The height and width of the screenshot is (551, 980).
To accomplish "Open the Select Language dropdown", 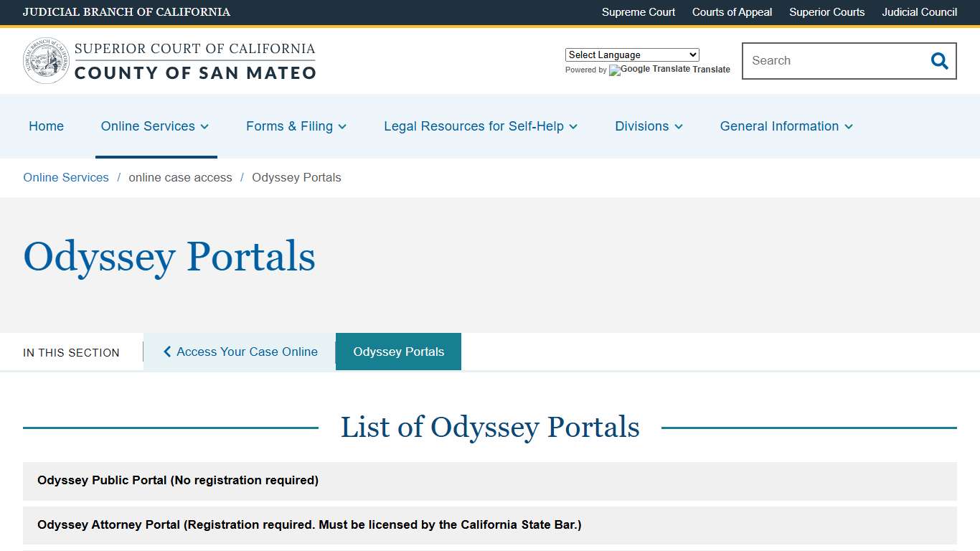I will point(631,55).
